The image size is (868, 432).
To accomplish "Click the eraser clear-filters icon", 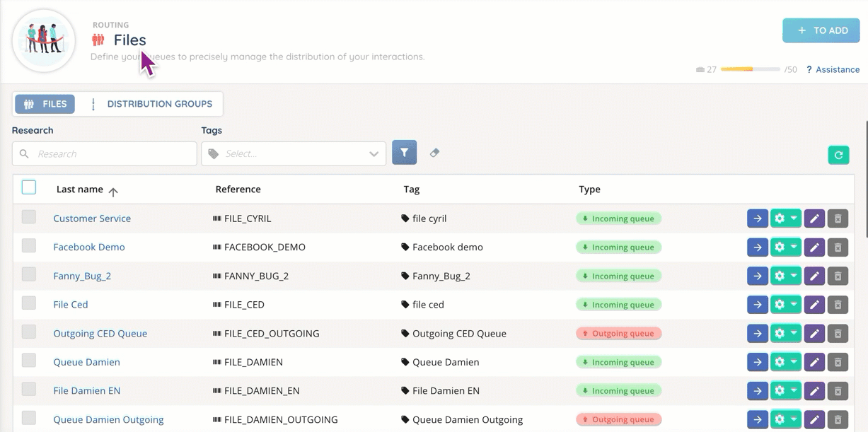I will point(434,153).
